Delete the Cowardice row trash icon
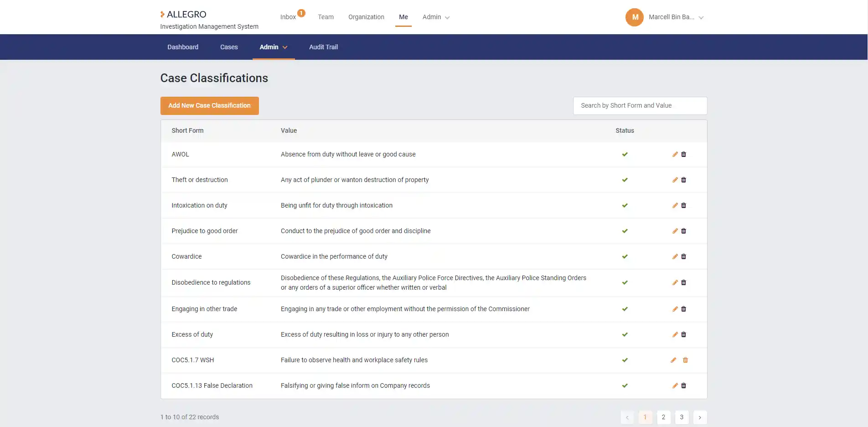The height and width of the screenshot is (427, 868). (683, 256)
